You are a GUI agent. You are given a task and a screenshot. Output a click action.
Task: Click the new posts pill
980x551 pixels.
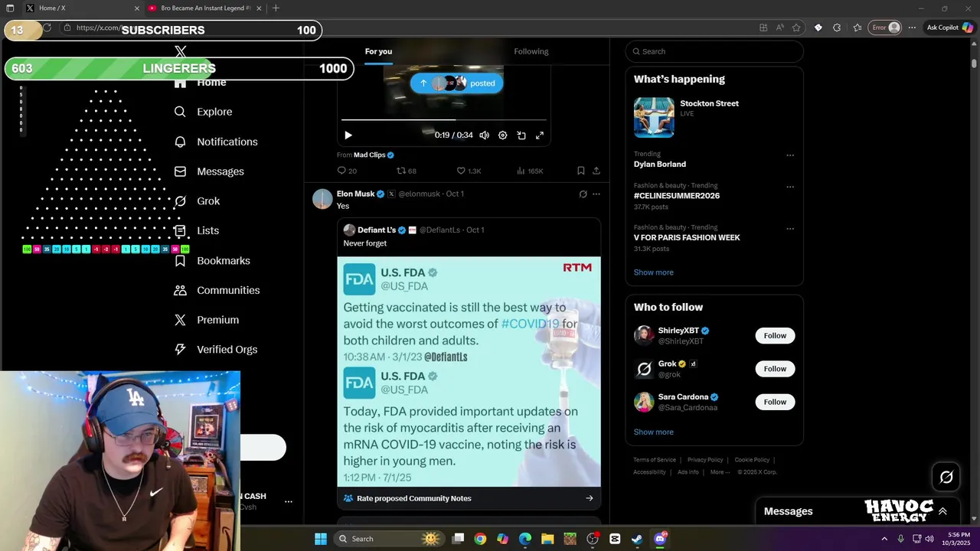coord(456,83)
